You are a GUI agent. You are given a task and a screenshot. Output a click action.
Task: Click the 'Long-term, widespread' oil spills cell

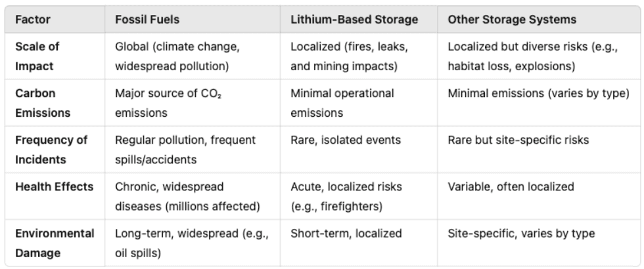coord(192,243)
